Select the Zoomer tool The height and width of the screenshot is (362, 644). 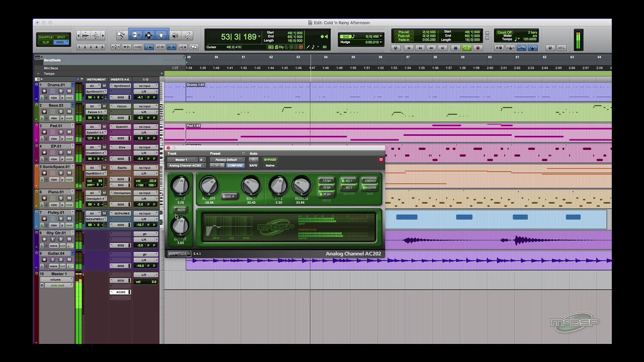click(x=122, y=35)
